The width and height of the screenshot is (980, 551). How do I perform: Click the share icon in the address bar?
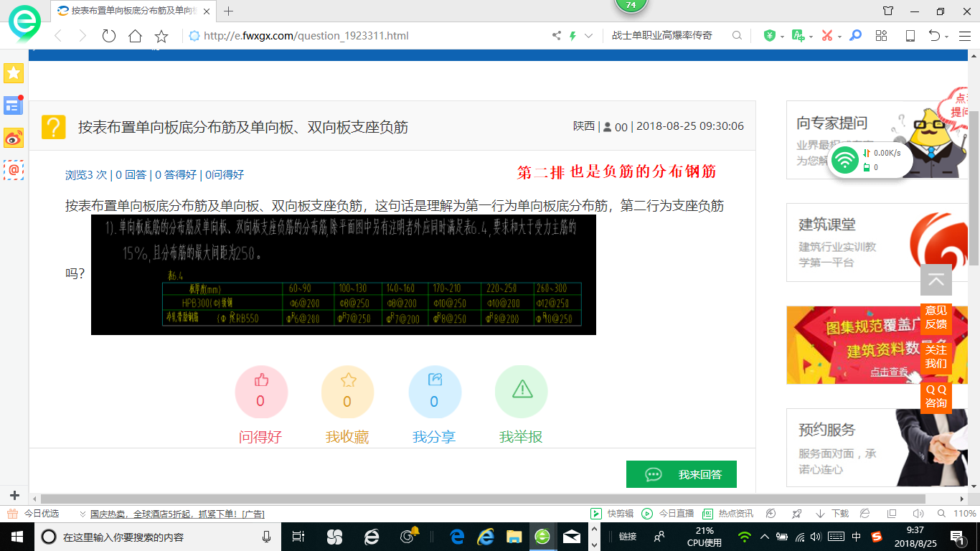point(557,36)
